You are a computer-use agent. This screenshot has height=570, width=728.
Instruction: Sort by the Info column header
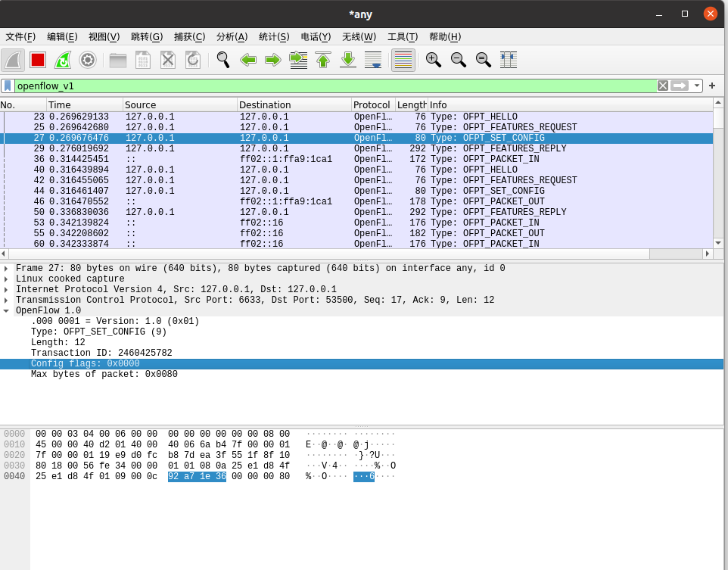coord(570,105)
